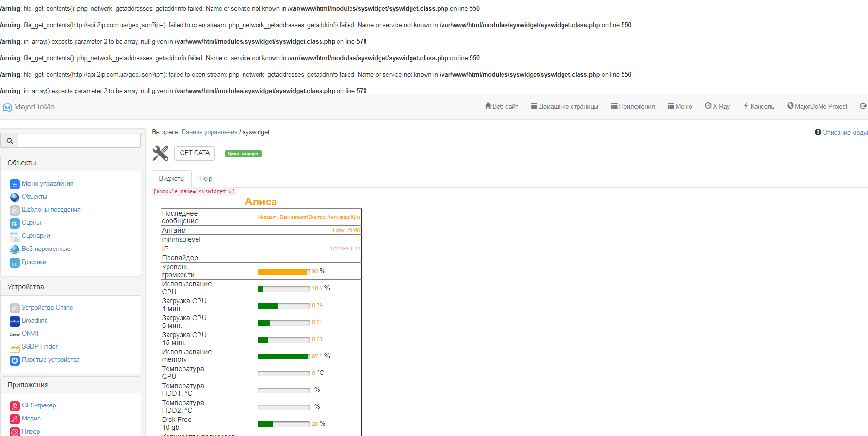Switch to the Help tab
This screenshot has width=868, height=436.
tap(206, 179)
